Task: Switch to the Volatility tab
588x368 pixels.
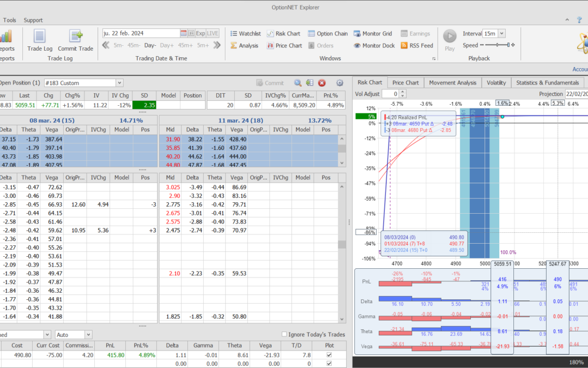Action: [x=496, y=83]
